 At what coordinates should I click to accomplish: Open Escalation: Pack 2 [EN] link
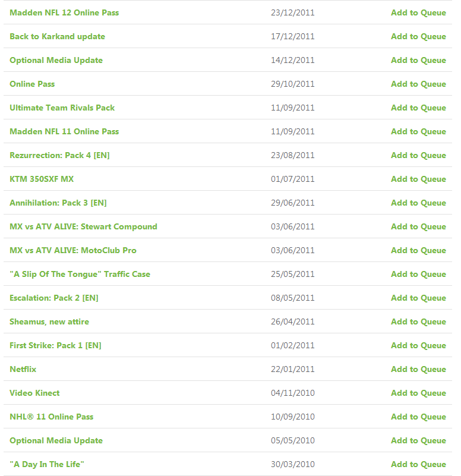pos(54,298)
